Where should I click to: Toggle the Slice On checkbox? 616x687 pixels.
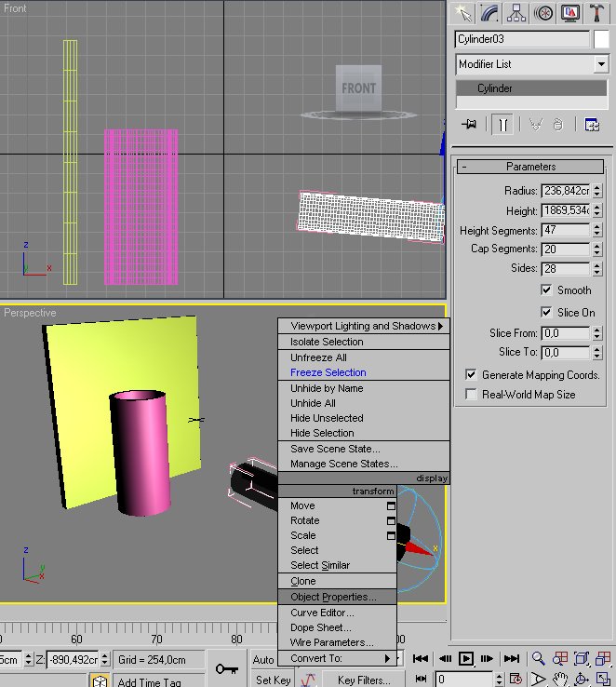(x=546, y=312)
